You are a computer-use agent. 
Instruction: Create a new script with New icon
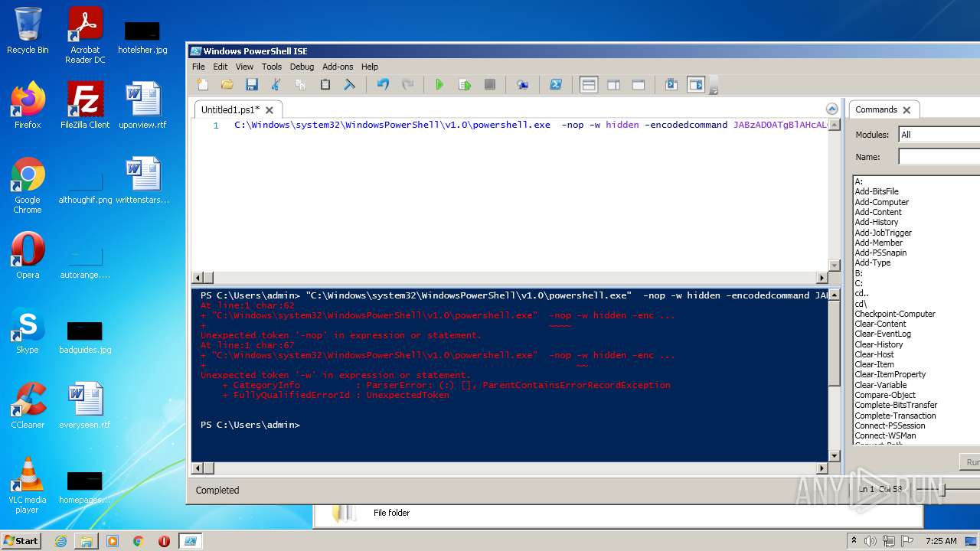(202, 85)
